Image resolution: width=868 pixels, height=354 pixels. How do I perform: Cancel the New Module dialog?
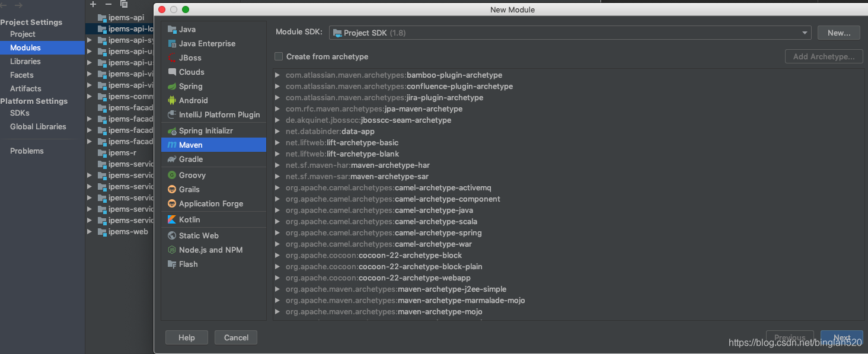click(x=236, y=337)
